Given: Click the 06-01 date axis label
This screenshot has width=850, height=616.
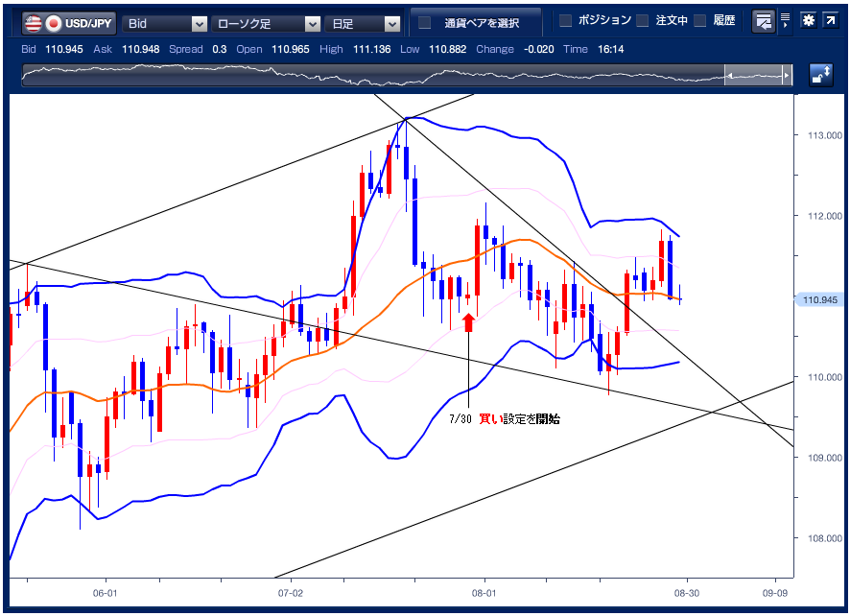Looking at the screenshot, I should pos(105,593).
